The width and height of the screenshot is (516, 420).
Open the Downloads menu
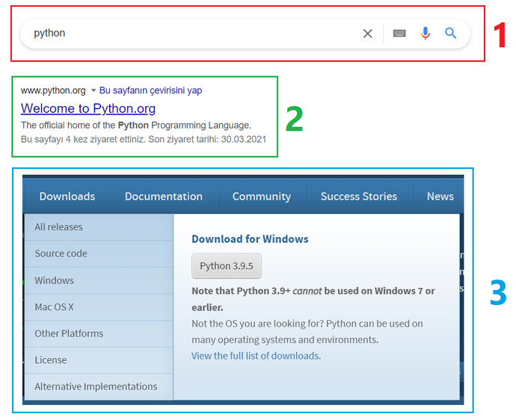67,197
